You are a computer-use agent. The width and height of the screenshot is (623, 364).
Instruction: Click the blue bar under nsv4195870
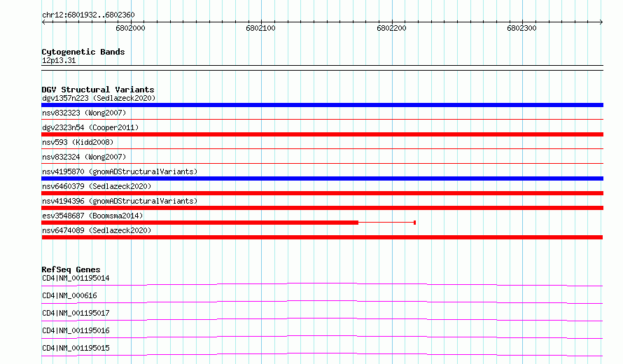pos(322,178)
